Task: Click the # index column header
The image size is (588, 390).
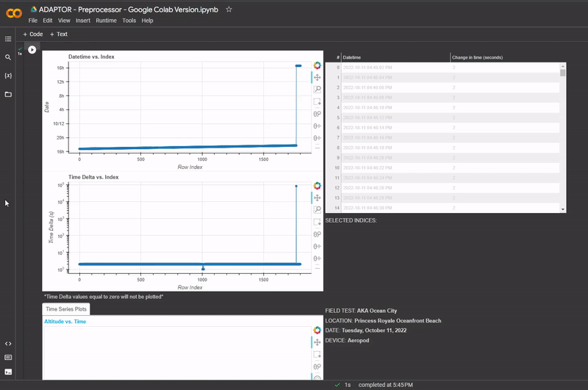Action: [334, 57]
